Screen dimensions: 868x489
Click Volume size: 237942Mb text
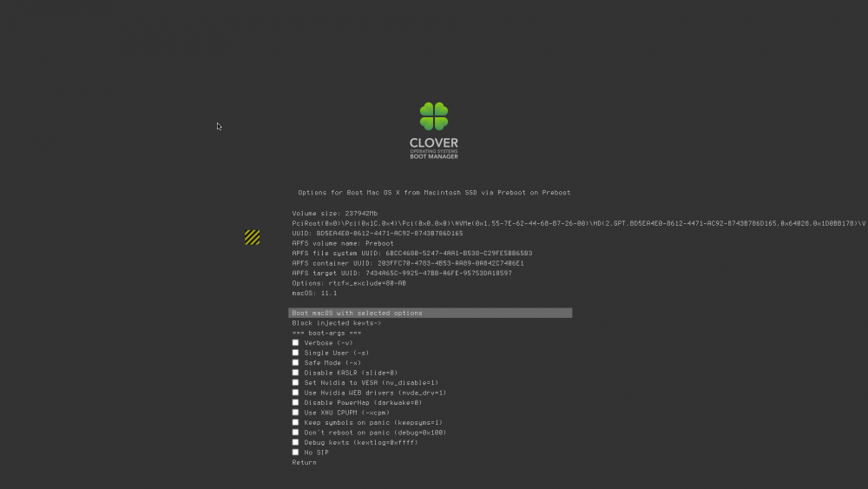coord(335,213)
